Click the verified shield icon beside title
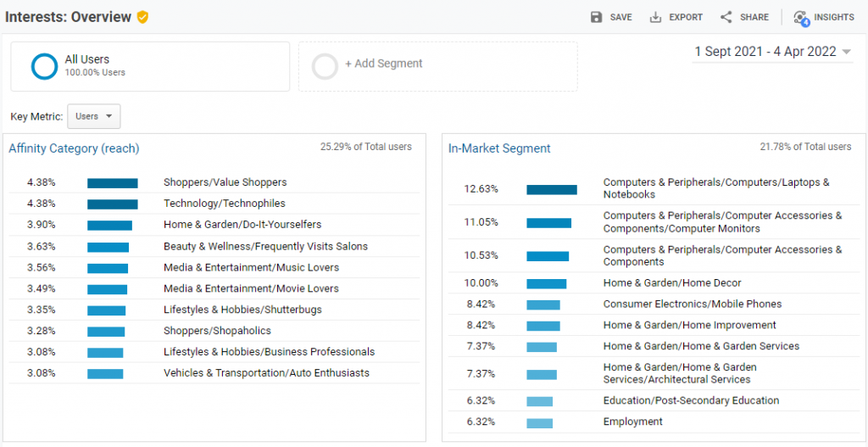Viewport: 868px width, 447px height. [142, 17]
